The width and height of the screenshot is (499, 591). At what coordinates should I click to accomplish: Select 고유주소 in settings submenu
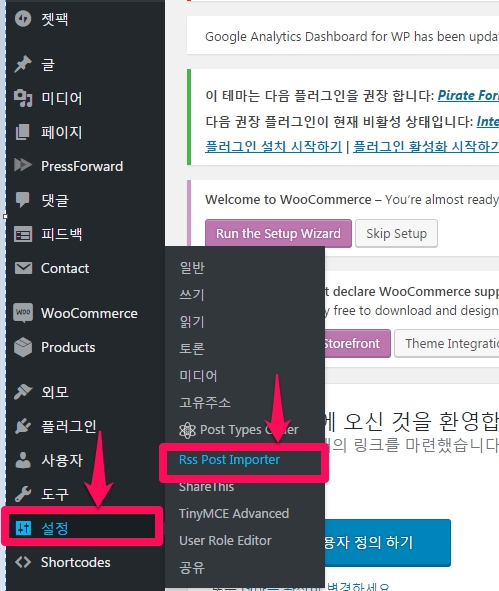205,402
